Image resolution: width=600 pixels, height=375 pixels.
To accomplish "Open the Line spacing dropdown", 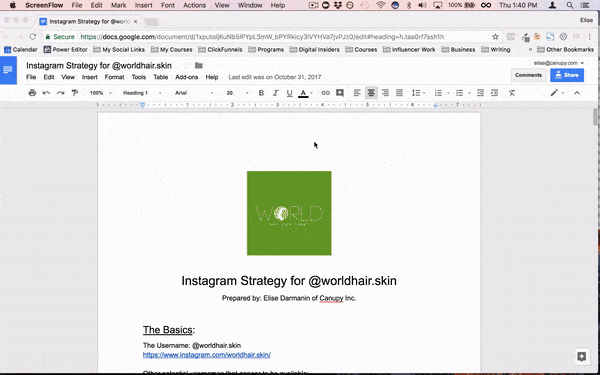I will coord(418,93).
